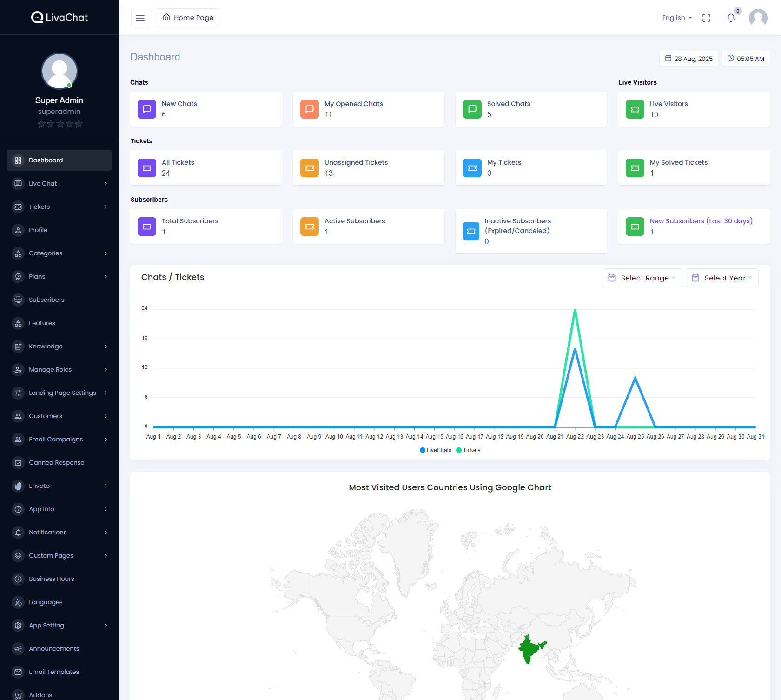Open New Subscribers (Last 30 days) link

701,221
